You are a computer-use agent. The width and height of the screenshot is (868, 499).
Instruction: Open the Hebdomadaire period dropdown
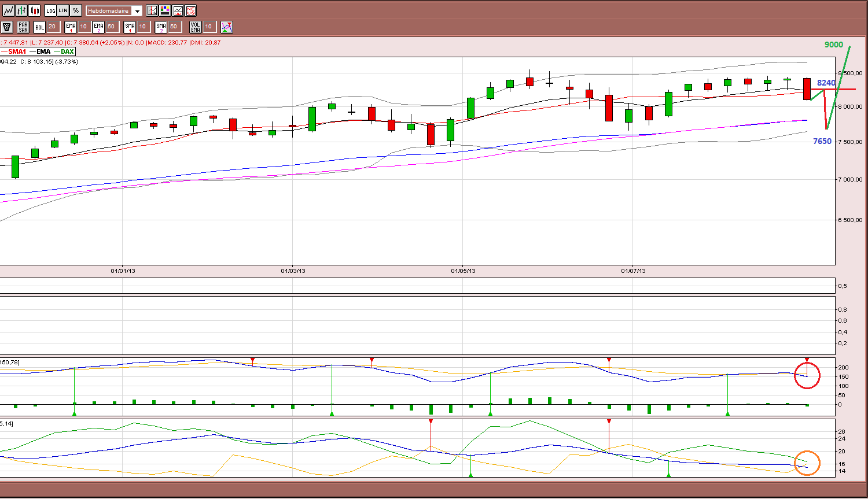tap(114, 11)
